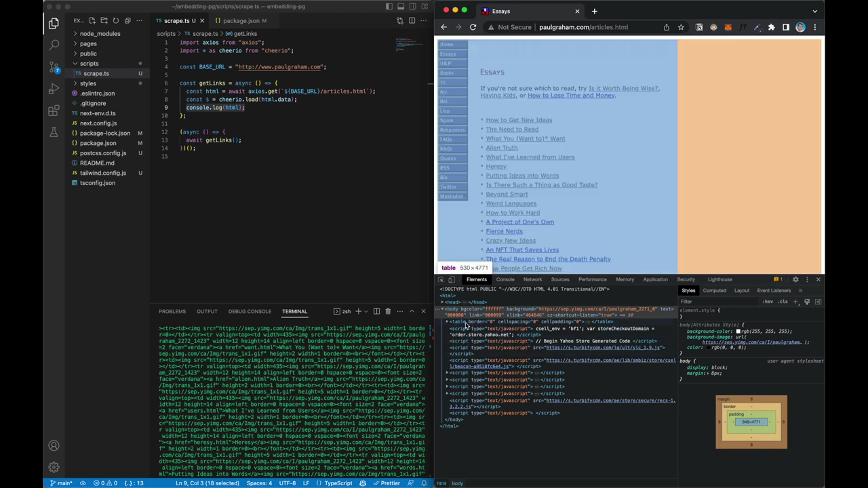Open Source Control view with badge 7

(54, 66)
